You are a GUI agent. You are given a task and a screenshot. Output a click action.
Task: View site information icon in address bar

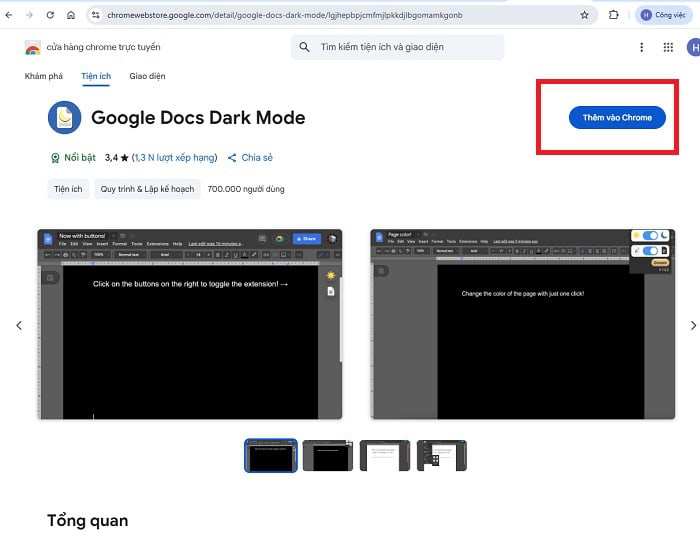[96, 15]
